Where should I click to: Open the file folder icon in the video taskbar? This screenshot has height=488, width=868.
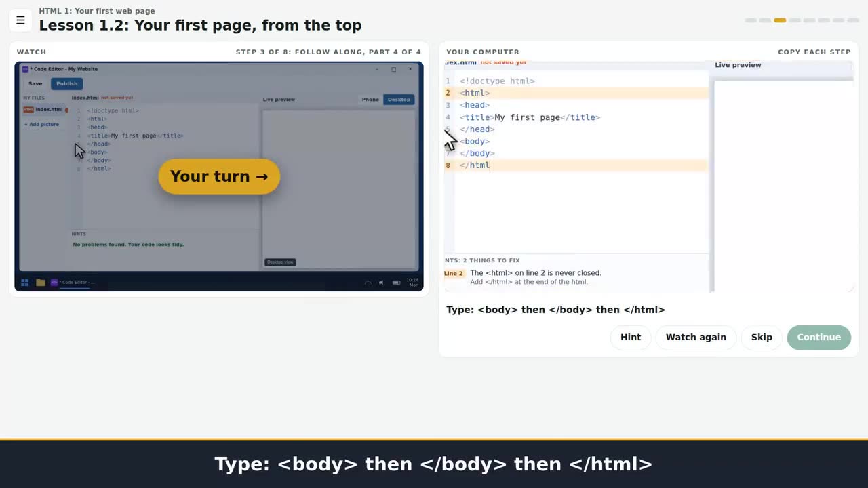[40, 283]
